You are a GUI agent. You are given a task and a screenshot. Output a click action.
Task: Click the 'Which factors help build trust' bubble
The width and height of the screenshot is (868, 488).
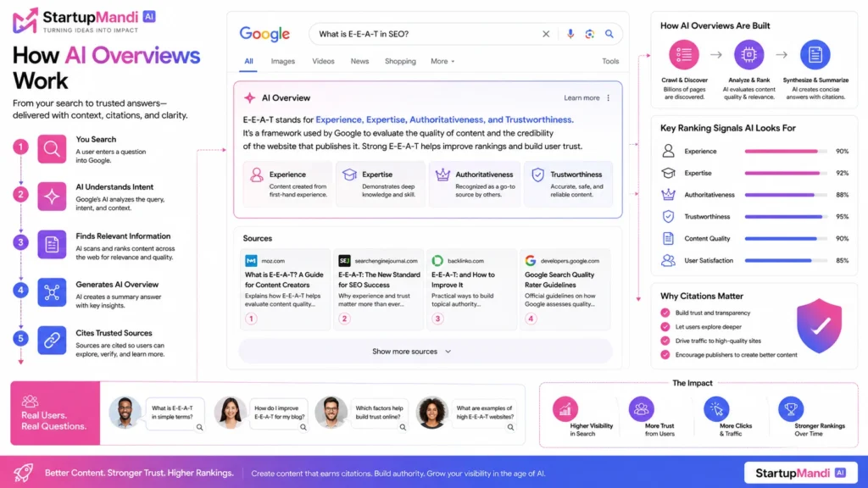point(379,413)
